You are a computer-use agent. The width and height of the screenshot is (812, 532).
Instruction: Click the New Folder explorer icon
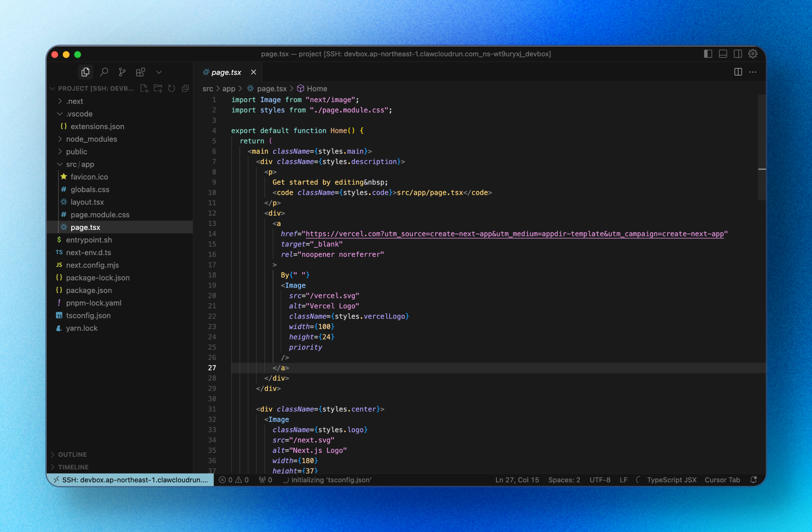(158, 89)
